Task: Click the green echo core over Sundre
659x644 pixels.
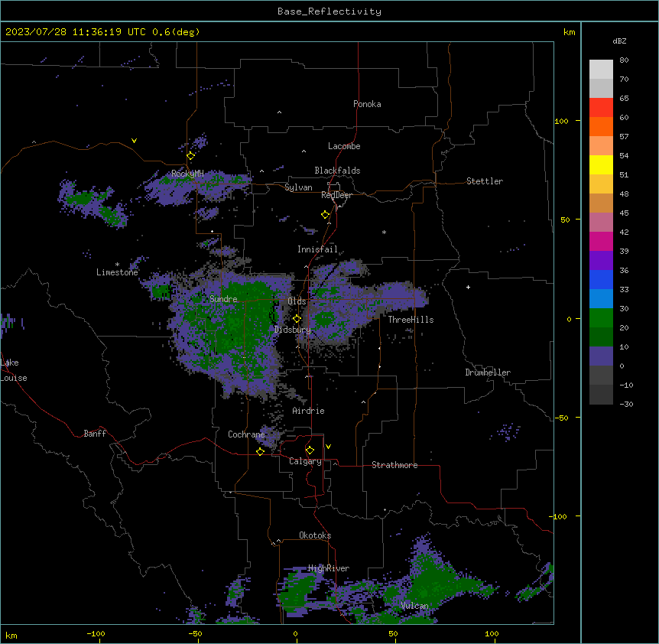Action: coord(244,320)
